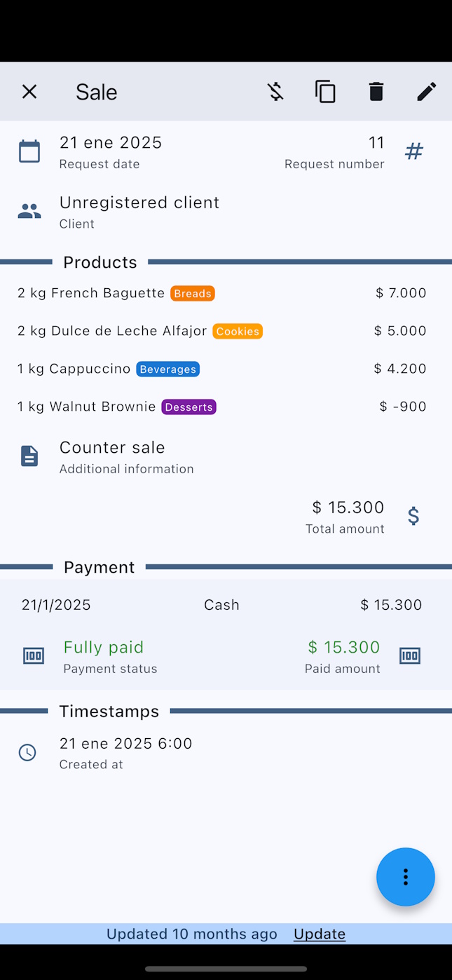The height and width of the screenshot is (980, 452).
Task: Tap the mark-as-unpaid crossed dollar icon
Action: pyautogui.click(x=275, y=92)
